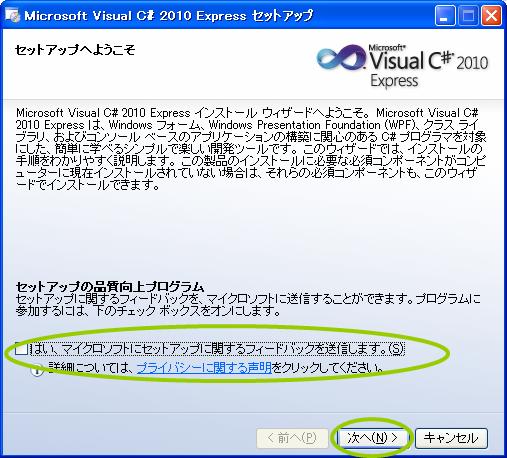Click the Express wording under the logo

click(x=394, y=81)
